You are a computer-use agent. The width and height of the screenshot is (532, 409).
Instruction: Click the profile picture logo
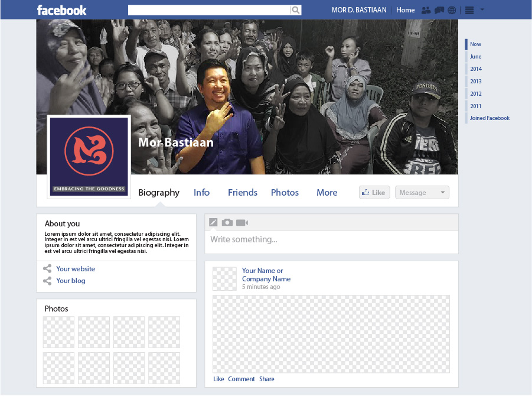coord(89,157)
